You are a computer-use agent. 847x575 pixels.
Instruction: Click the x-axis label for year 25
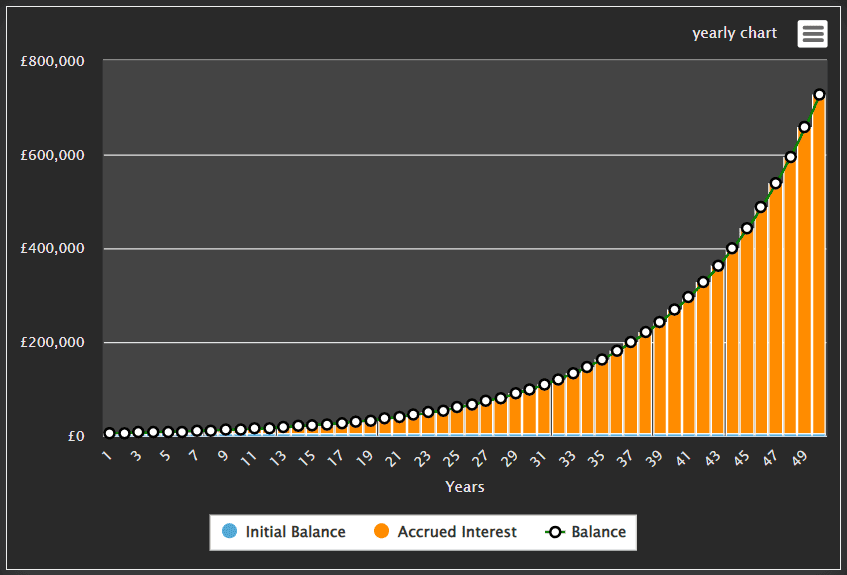[453, 459]
